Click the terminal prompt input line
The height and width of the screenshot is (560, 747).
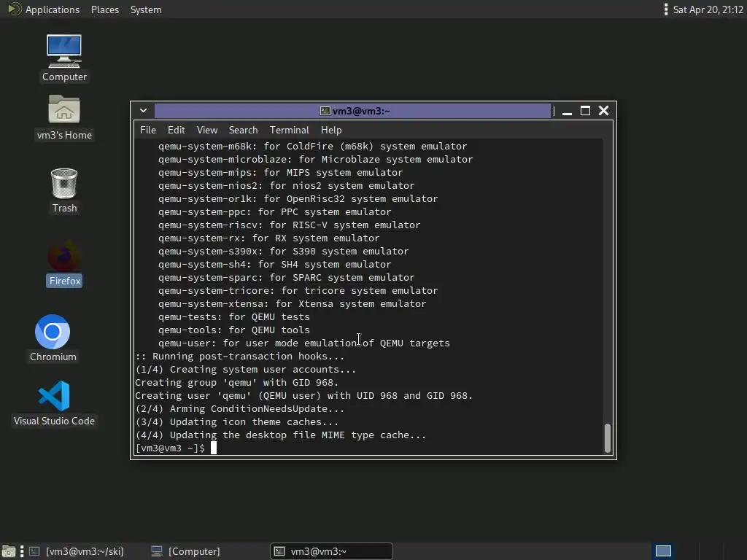pyautogui.click(x=368, y=448)
